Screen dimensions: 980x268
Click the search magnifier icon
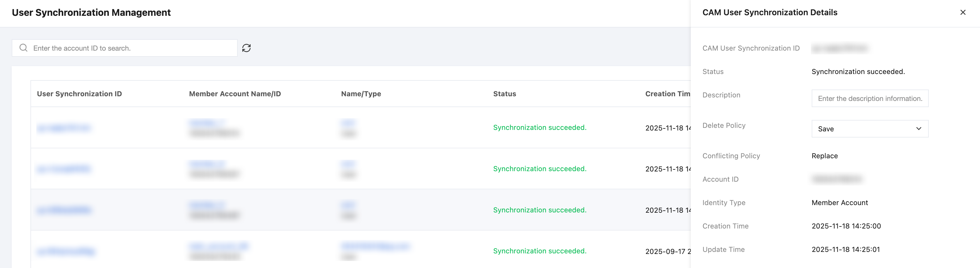coord(24,48)
